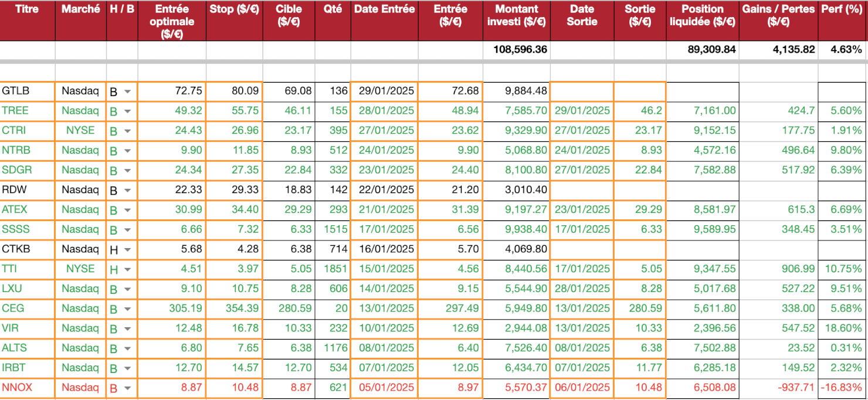This screenshot has height=400, width=868.
Task: Click NYSE market cell in TTI row
Action: pos(81,269)
